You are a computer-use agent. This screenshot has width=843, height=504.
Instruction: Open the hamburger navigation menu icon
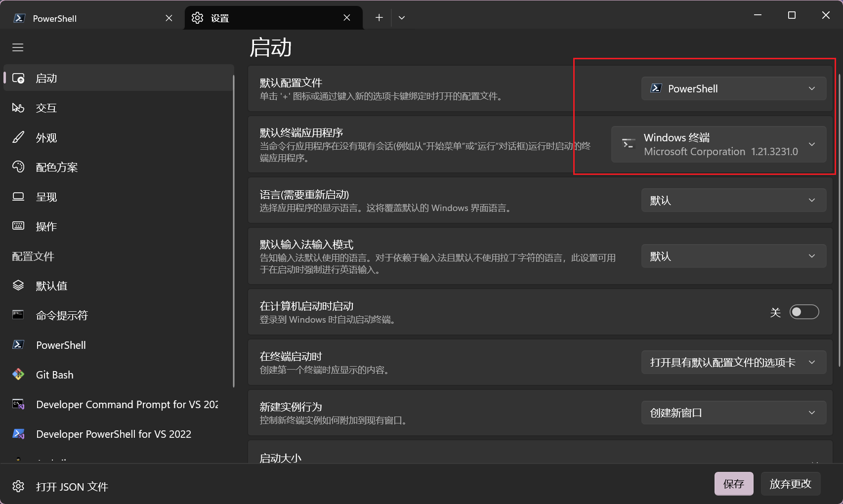[18, 47]
